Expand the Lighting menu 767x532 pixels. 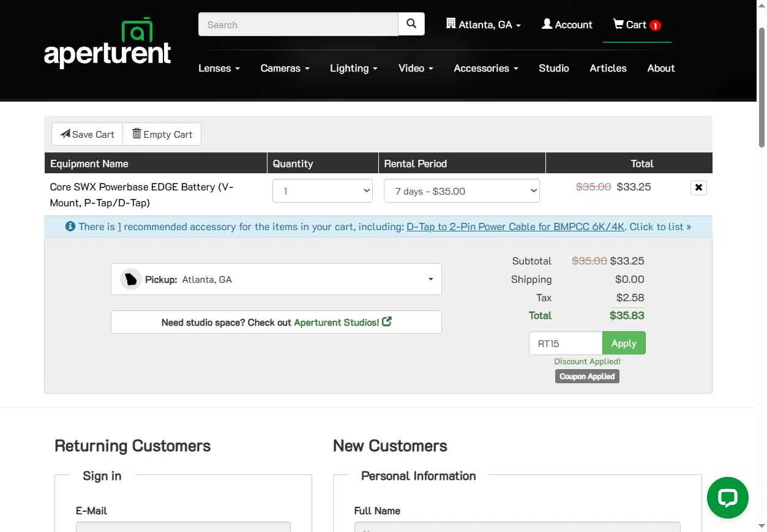tap(354, 68)
